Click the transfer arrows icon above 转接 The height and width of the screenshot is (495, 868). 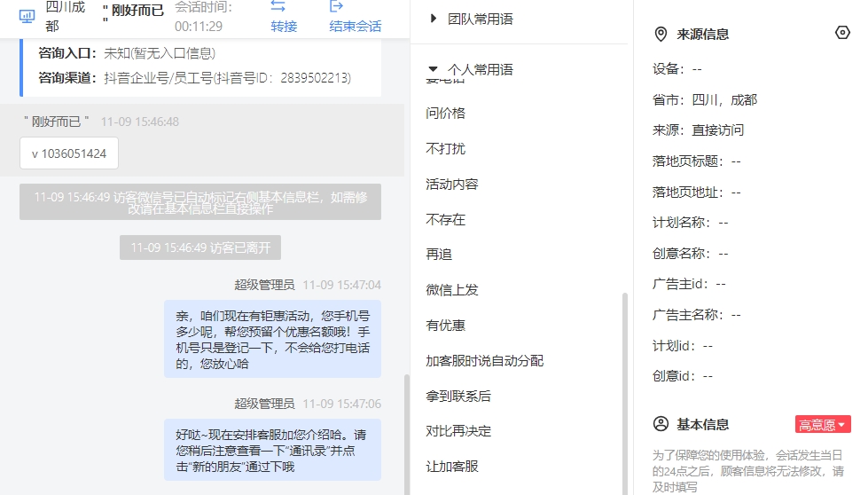[x=278, y=6]
